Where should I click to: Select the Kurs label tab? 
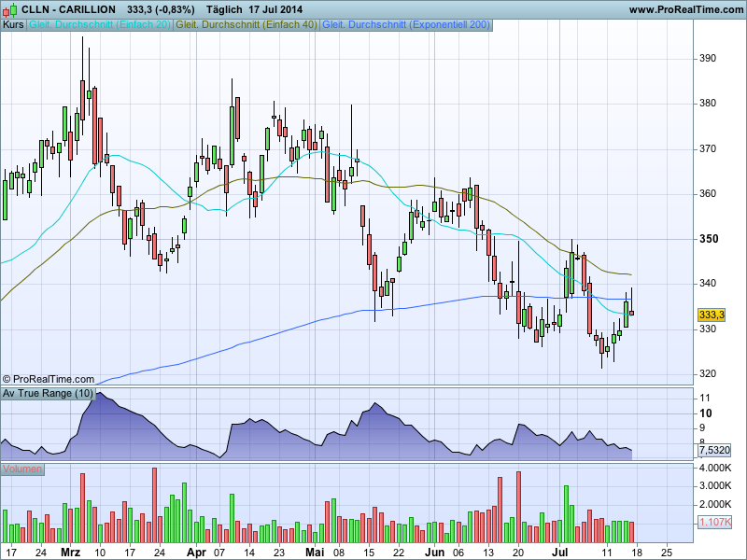pos(13,25)
